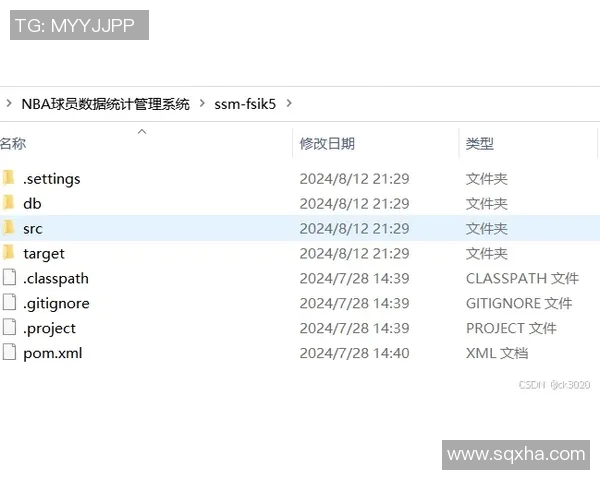This screenshot has width=600, height=480.
Task: Toggle sort arrow above 名称 column
Action: pos(142,132)
